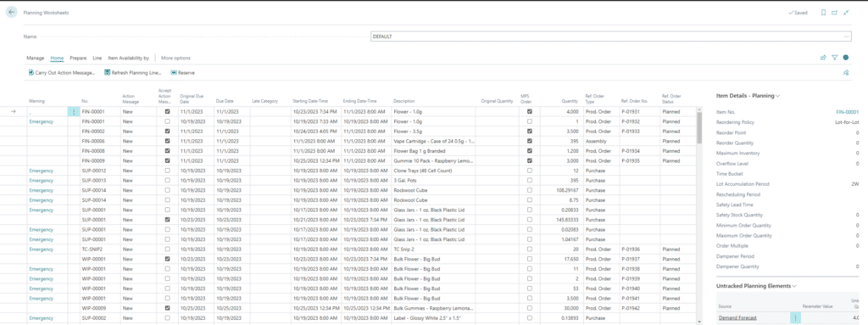Go back using the back arrow button

[x=11, y=12]
